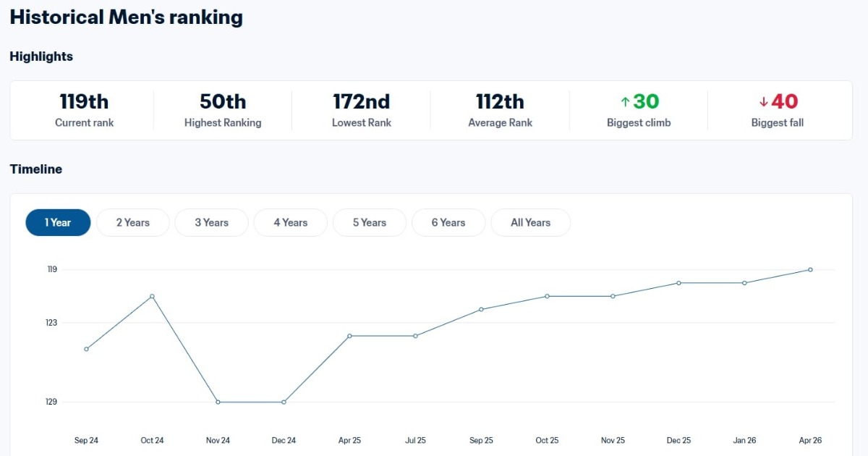Viewport: 868px width, 456px height.
Task: Open the "All Years" ranking view
Action: 530,222
